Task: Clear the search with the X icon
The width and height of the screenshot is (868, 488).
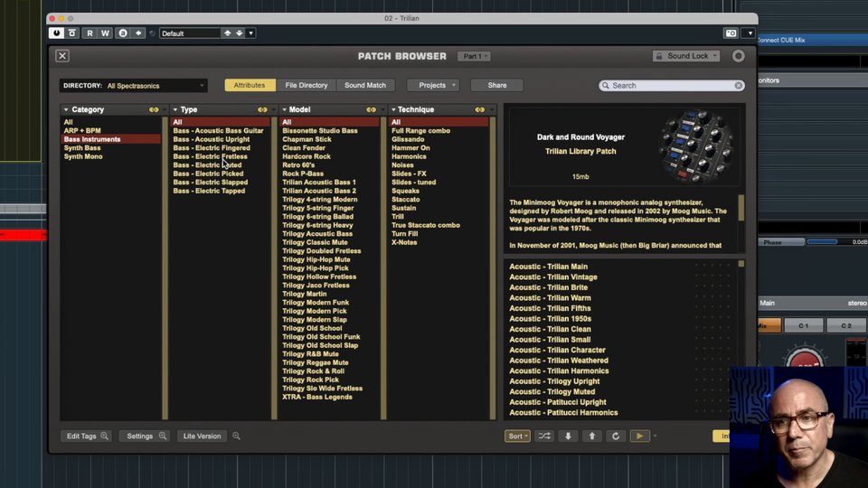Action: [x=738, y=86]
